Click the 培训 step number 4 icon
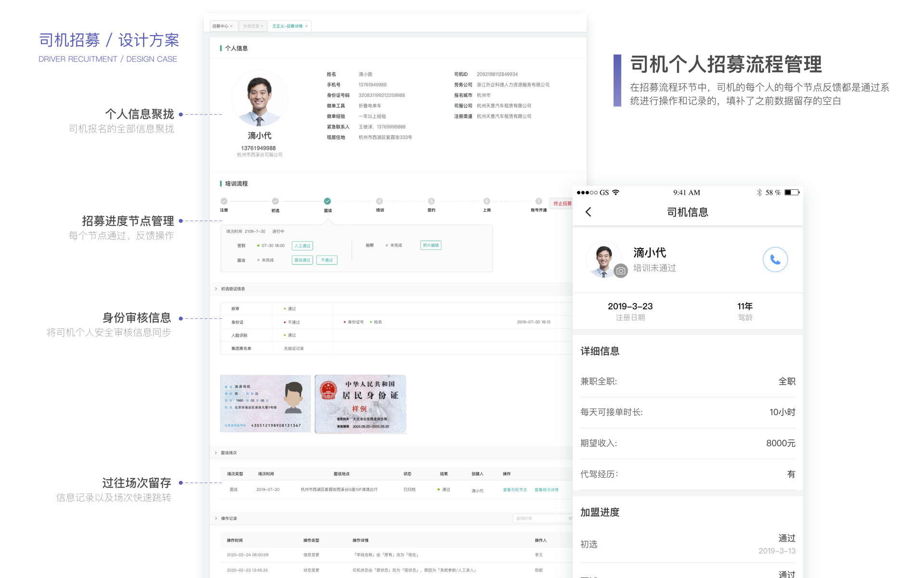This screenshot has height=578, width=924. tap(379, 201)
